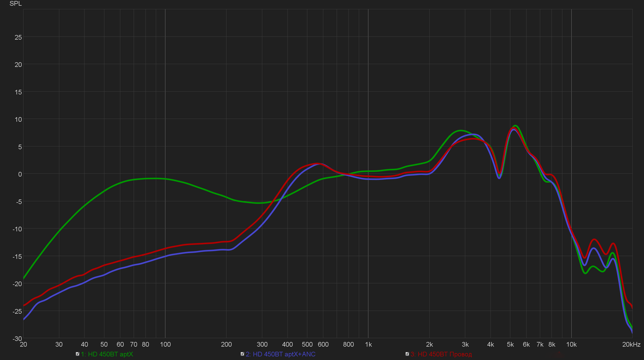Click the 10k frequency axis label
Screen dimensions: 644x360
(571, 345)
